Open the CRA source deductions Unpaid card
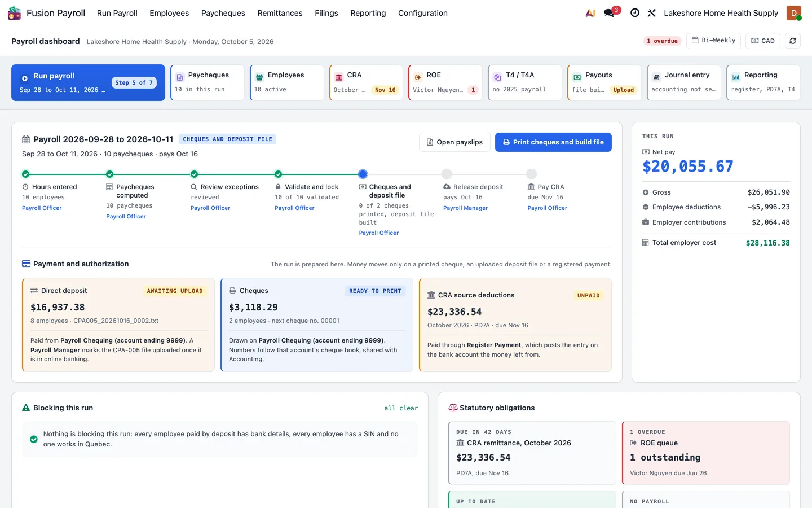Image resolution: width=812 pixels, height=508 pixels. click(x=515, y=325)
